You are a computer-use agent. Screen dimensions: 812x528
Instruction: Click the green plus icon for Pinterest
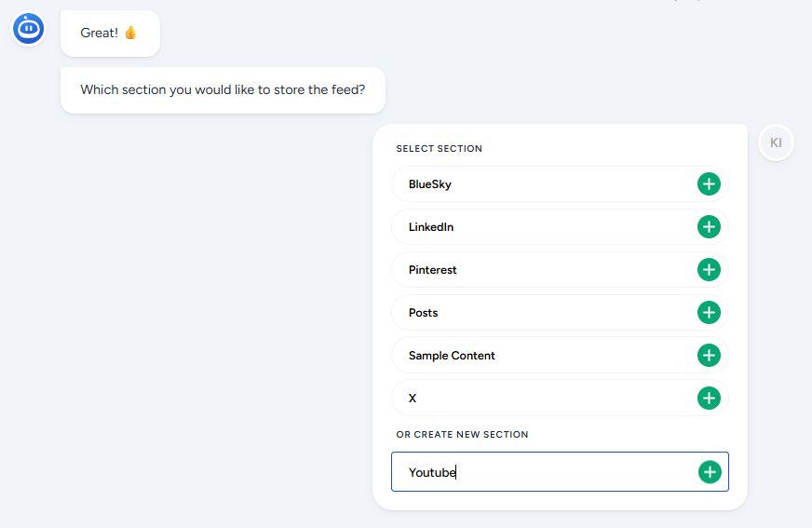click(x=709, y=270)
